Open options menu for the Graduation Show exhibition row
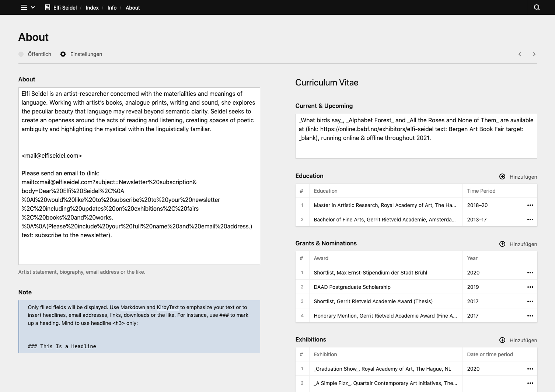Image resolution: width=555 pixels, height=392 pixels. [530, 368]
